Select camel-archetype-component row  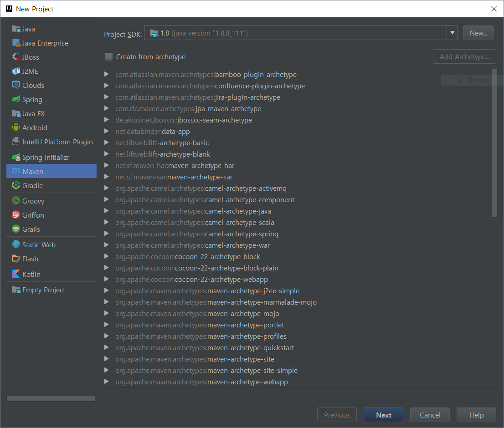(297, 199)
